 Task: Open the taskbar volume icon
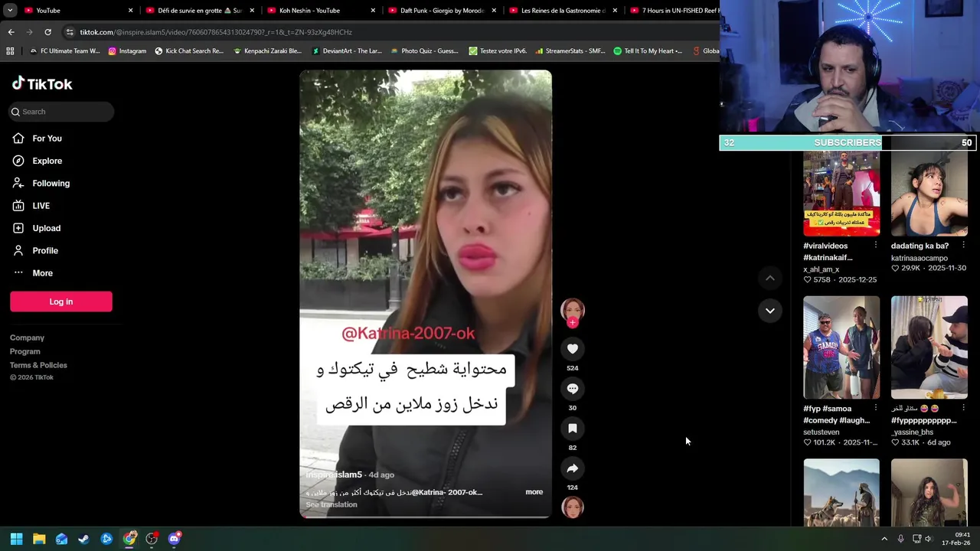928,539
